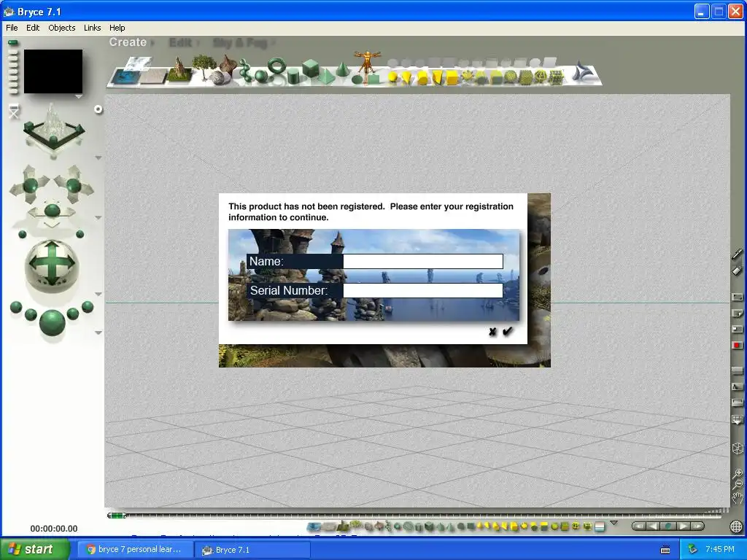Jump to the first animation frame

[x=639, y=526]
